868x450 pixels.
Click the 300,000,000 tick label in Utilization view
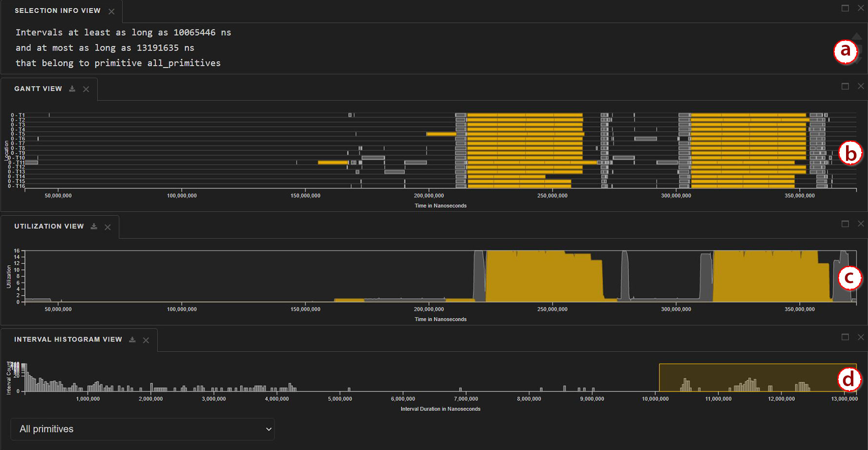(x=676, y=309)
